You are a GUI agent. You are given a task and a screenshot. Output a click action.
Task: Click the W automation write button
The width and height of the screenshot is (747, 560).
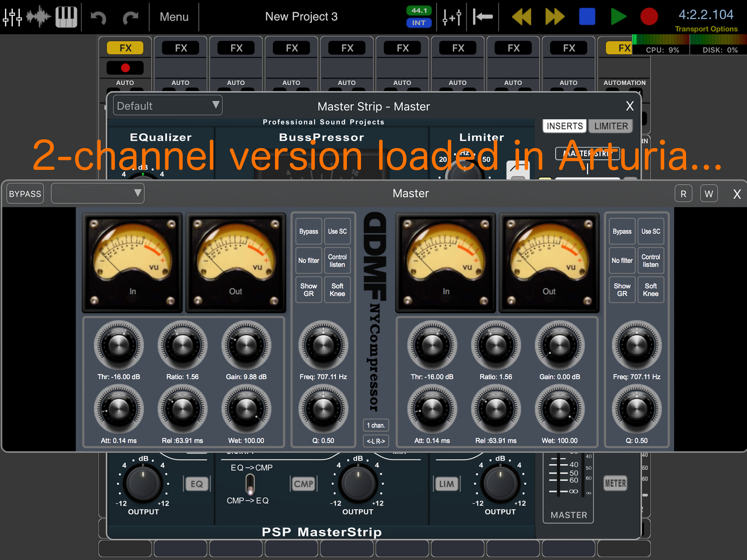[708, 194]
